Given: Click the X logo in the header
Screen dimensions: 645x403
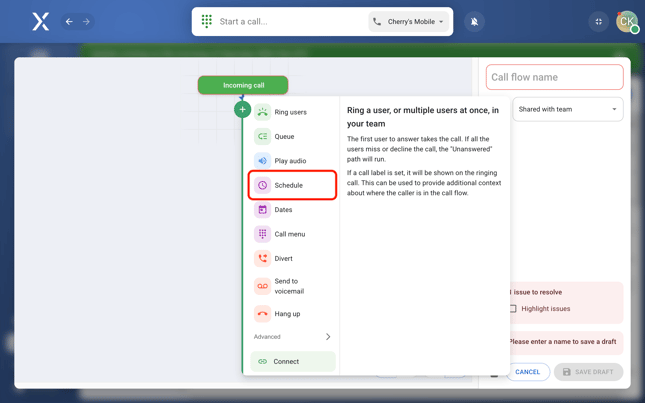Looking at the screenshot, I should (41, 21).
